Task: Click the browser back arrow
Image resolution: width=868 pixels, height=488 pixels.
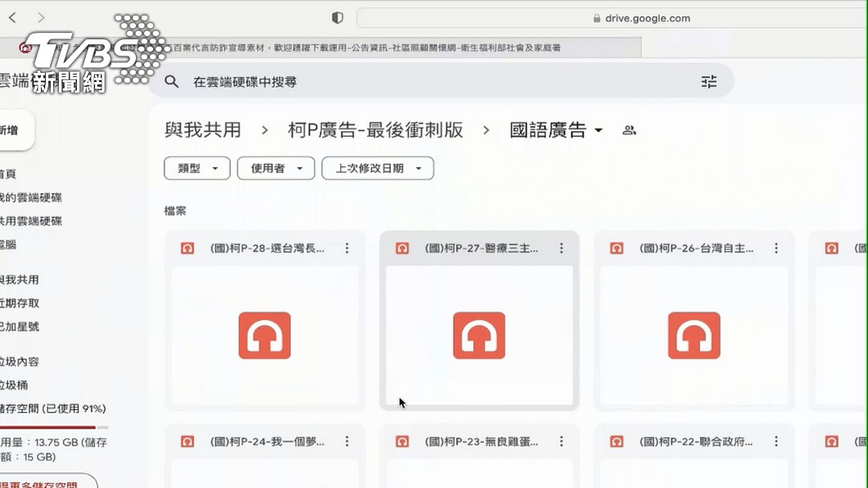Action: (12, 18)
